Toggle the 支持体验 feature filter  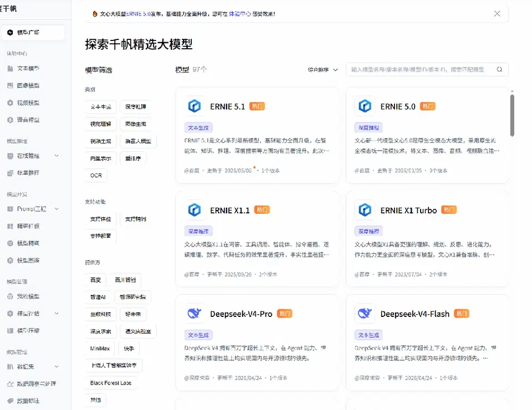[x=101, y=219]
